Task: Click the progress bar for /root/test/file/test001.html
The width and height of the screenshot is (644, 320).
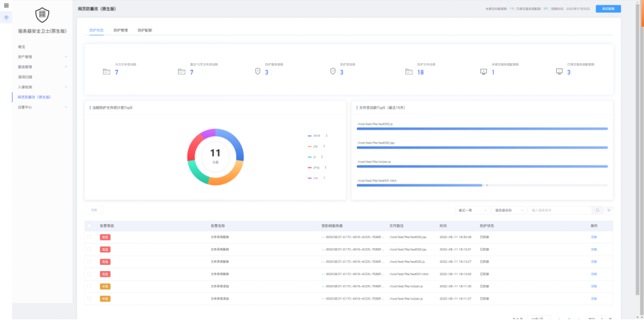Action: pos(482,185)
